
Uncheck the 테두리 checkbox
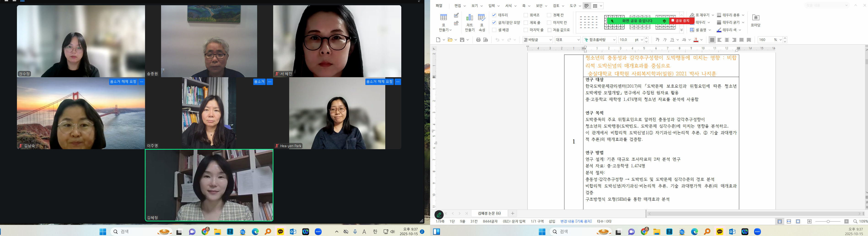[494, 15]
